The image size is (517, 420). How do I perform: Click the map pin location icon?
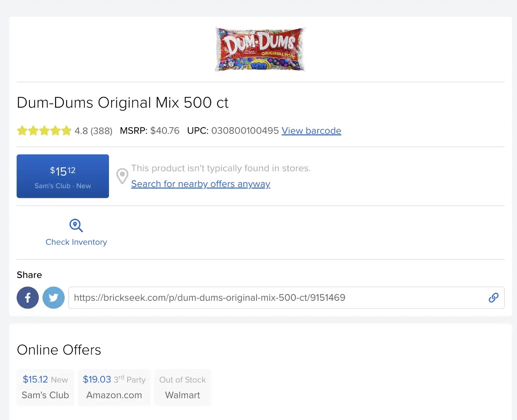coord(122,176)
